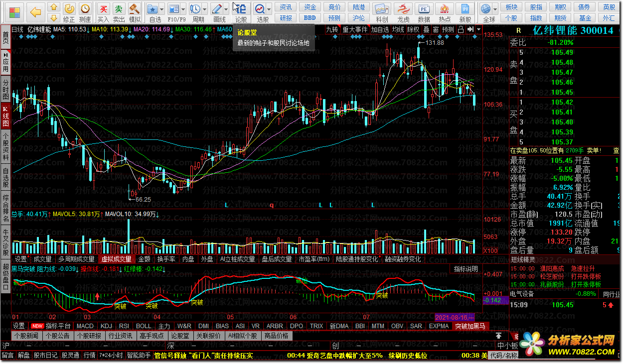Viewport: 624px width, 364px height.
Task: Click the lock icon on chart header
Action: pos(461,29)
